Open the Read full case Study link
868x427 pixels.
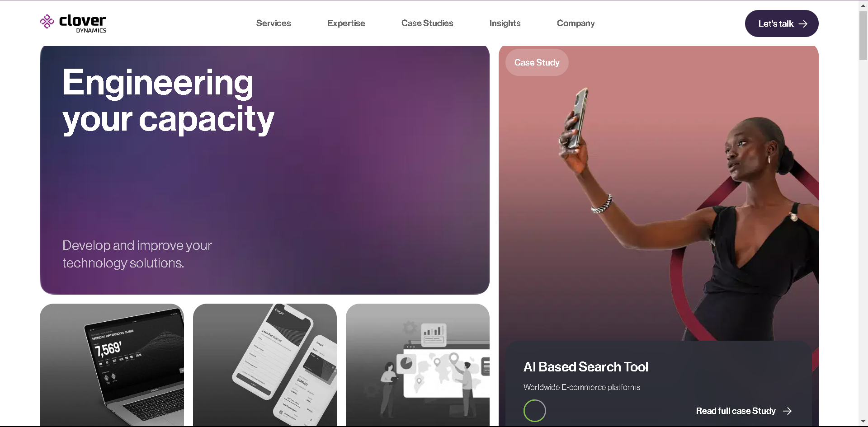point(744,411)
